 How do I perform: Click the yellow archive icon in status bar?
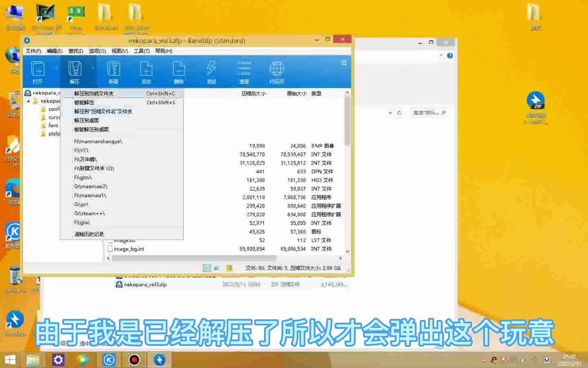pyautogui.click(x=230, y=268)
